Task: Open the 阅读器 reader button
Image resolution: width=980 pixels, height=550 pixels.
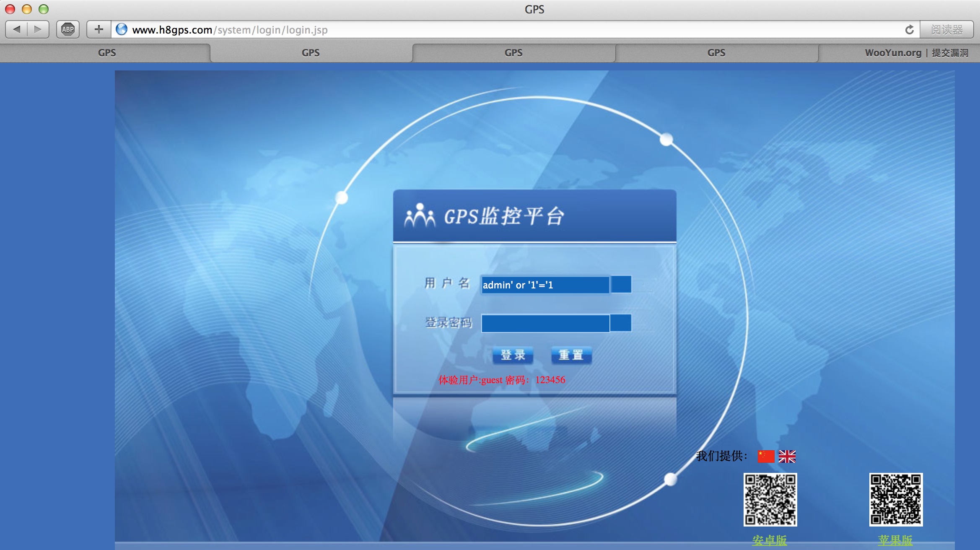Action: tap(947, 30)
